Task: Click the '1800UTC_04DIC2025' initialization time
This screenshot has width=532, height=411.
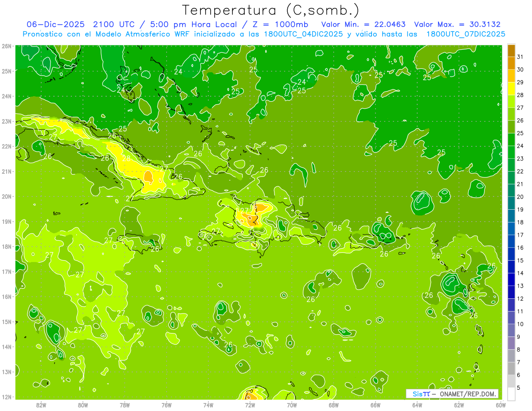Action: pos(303,34)
